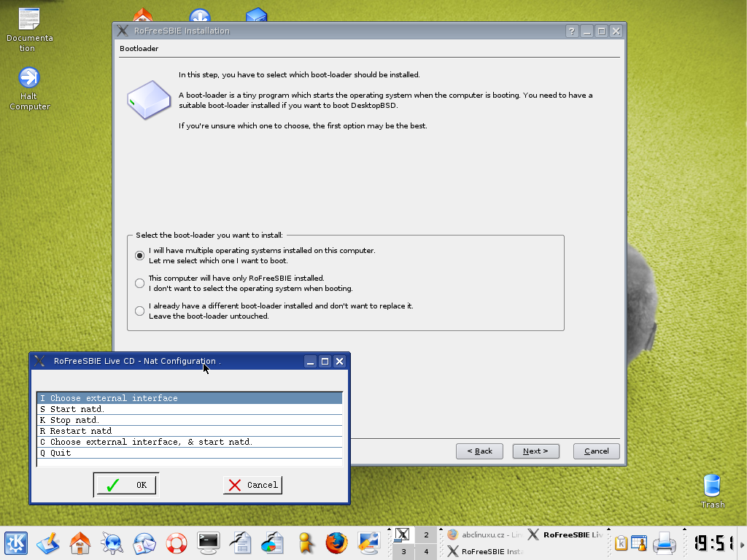The width and height of the screenshot is (747, 560).
Task: Open the Home folder from the panel
Action: [x=80, y=542]
